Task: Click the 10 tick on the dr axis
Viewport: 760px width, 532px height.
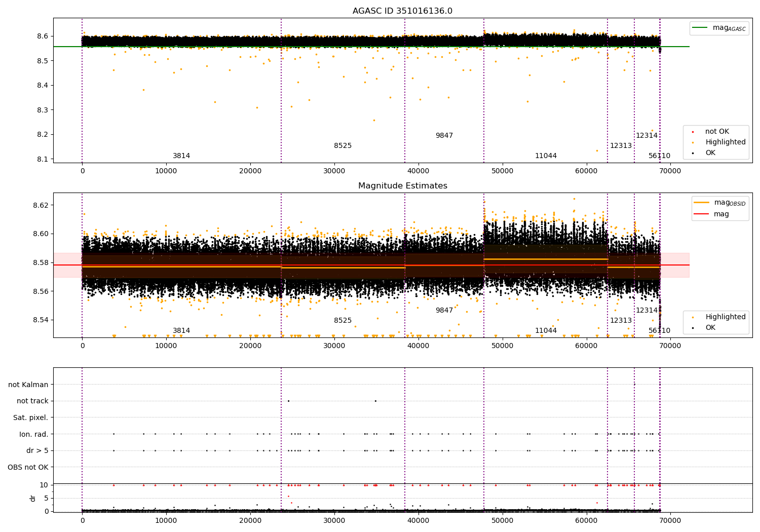Action: coord(44,485)
